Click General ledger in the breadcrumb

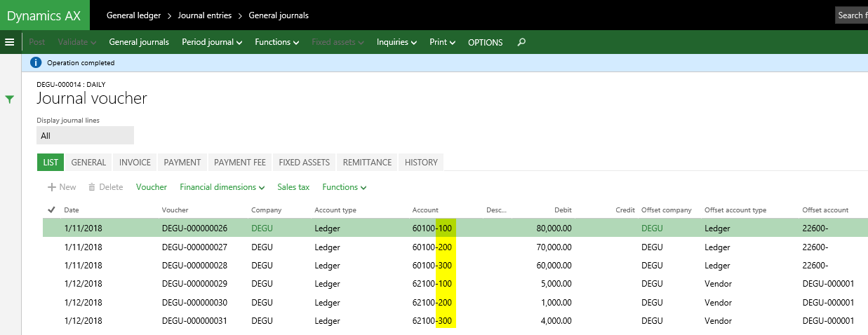coord(133,15)
